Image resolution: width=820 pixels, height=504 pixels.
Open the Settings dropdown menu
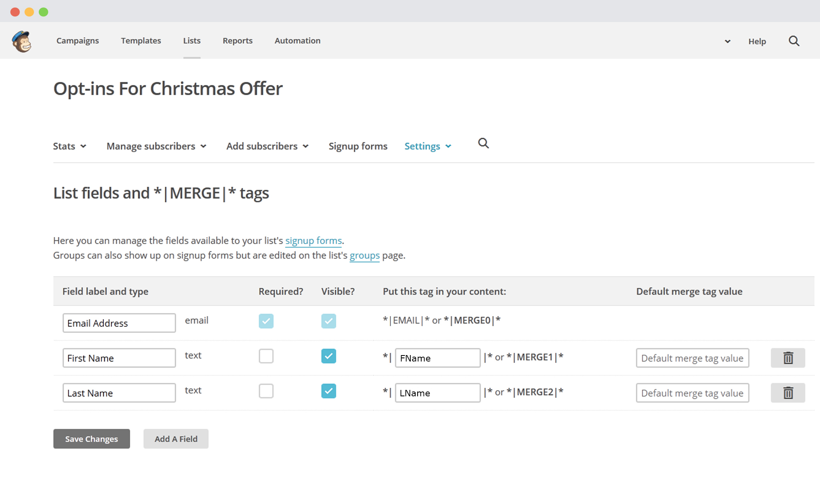[x=428, y=146]
